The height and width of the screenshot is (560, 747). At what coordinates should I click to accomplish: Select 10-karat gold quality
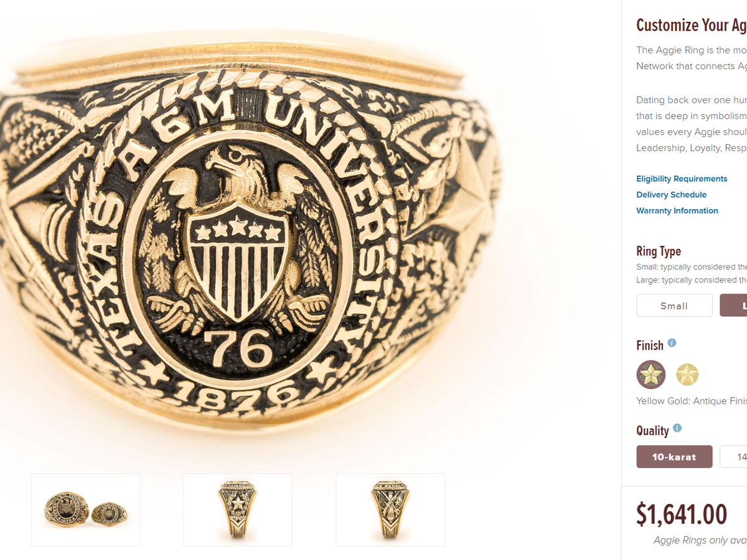[674, 457]
